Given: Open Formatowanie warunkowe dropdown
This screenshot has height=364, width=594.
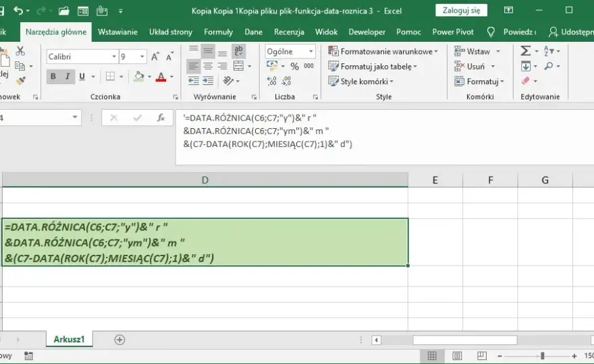Looking at the screenshot, I should (383, 51).
